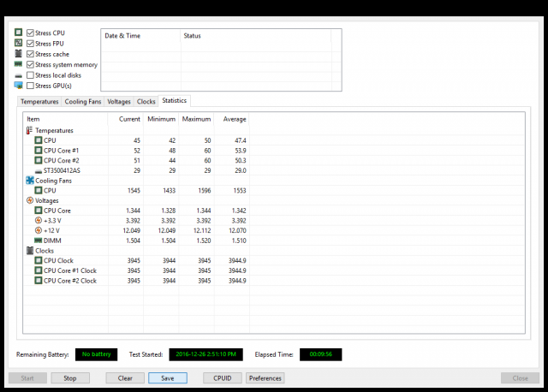Click the CPU Core #1 temperature icon

click(39, 151)
